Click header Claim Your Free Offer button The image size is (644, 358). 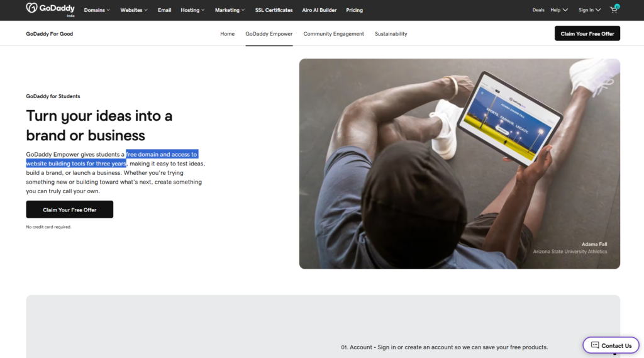coord(587,34)
